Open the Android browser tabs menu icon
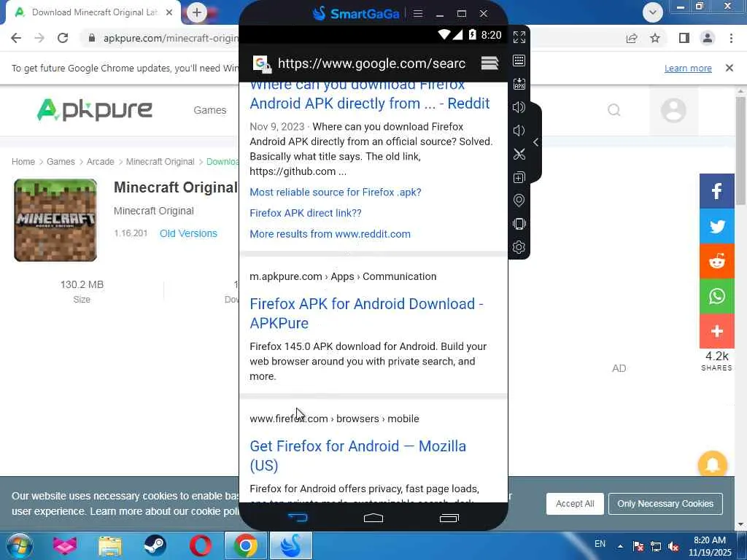The width and height of the screenshot is (747, 560). (x=489, y=63)
